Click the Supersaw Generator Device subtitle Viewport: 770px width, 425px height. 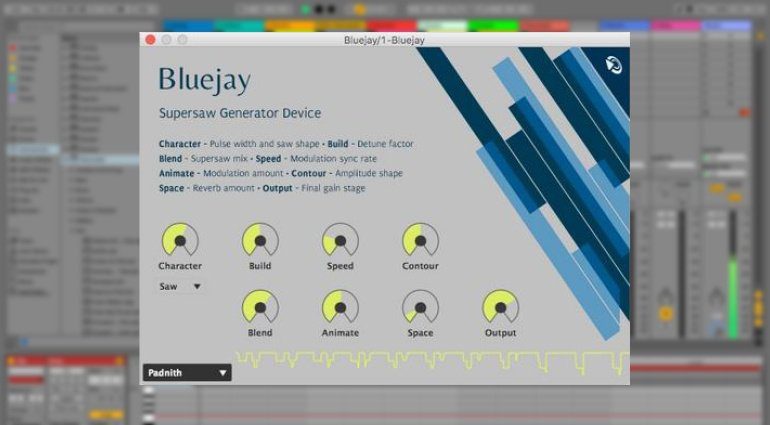pos(240,113)
